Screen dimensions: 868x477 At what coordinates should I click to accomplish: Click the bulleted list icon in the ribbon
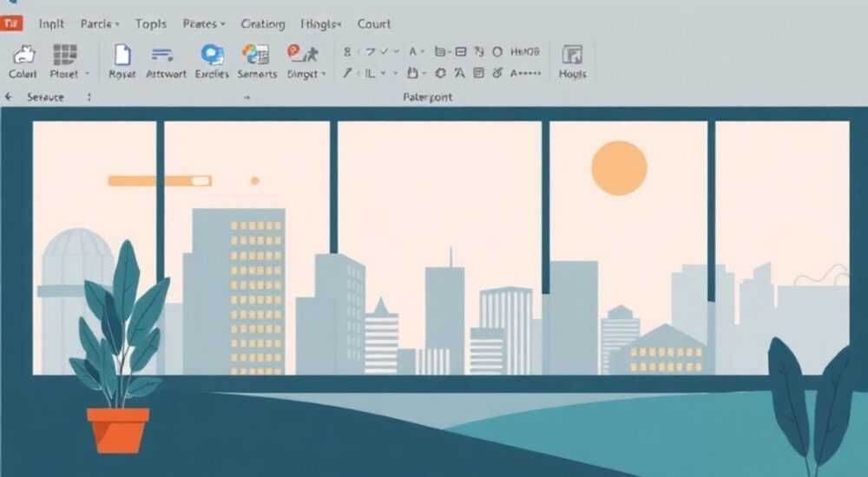[x=440, y=51]
